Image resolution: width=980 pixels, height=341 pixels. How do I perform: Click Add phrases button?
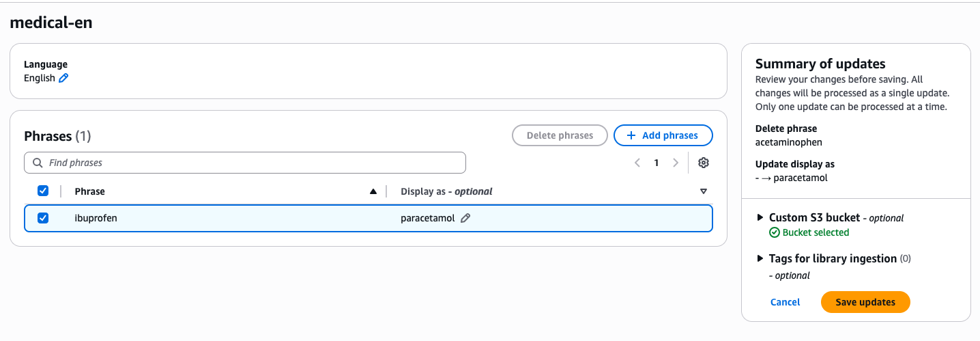click(663, 135)
